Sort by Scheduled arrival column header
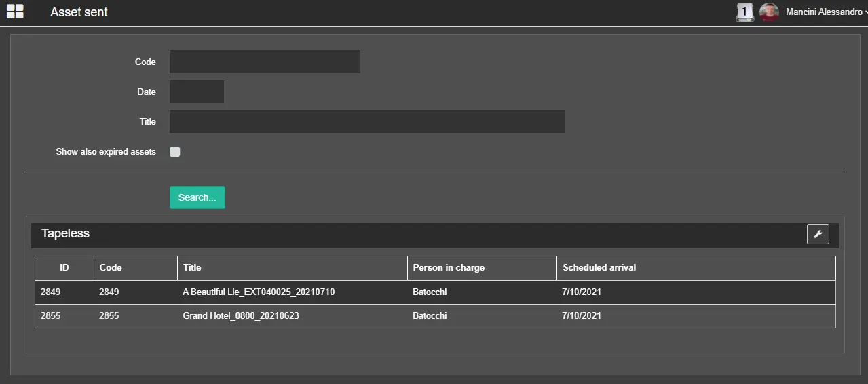This screenshot has height=384, width=868. (x=599, y=268)
